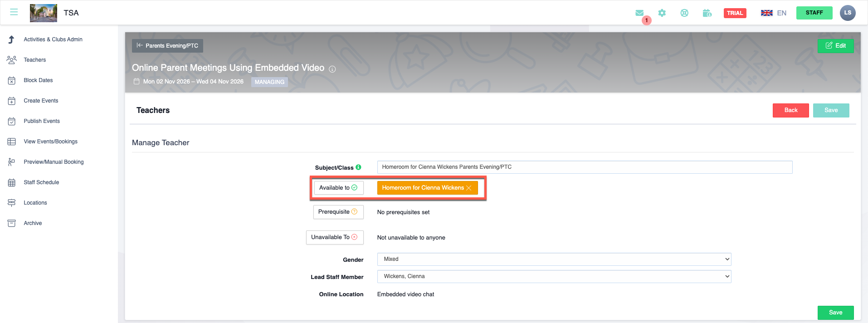The height and width of the screenshot is (323, 868).
Task: Expand the Lead Staff Member dropdown
Action: [x=554, y=276]
